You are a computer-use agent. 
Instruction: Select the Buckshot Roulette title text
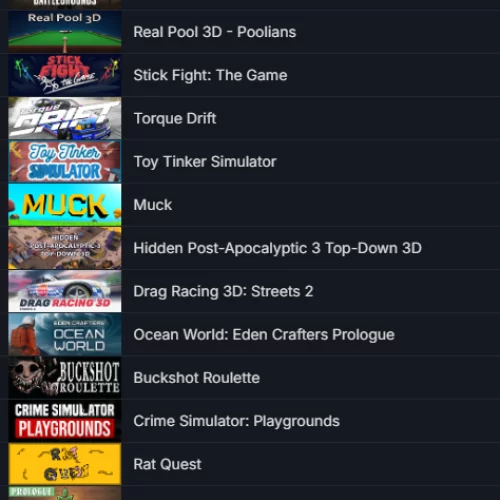pyautogui.click(x=197, y=378)
